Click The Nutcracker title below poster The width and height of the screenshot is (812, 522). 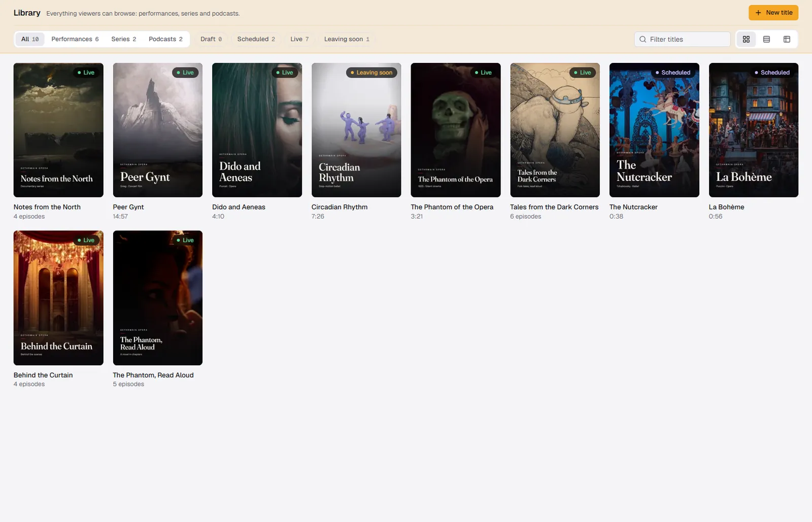pyautogui.click(x=633, y=207)
